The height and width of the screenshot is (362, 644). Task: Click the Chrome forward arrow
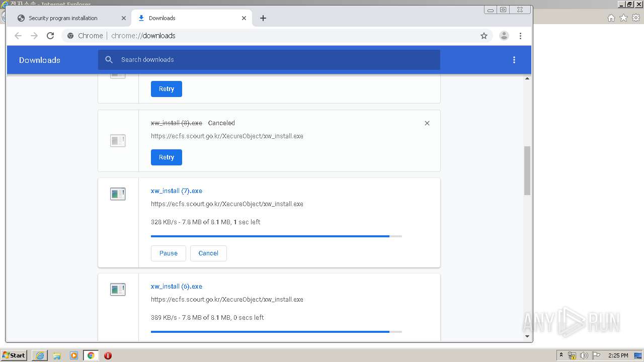tap(34, 36)
